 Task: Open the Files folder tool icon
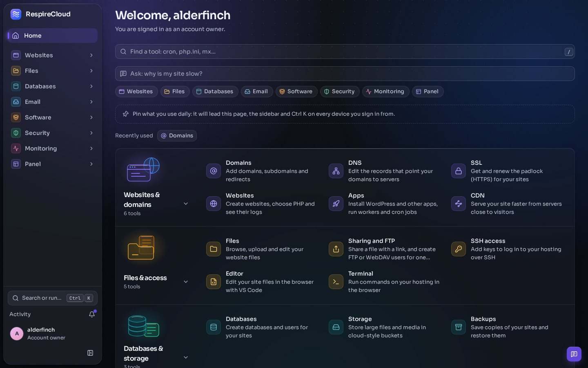pyautogui.click(x=214, y=249)
